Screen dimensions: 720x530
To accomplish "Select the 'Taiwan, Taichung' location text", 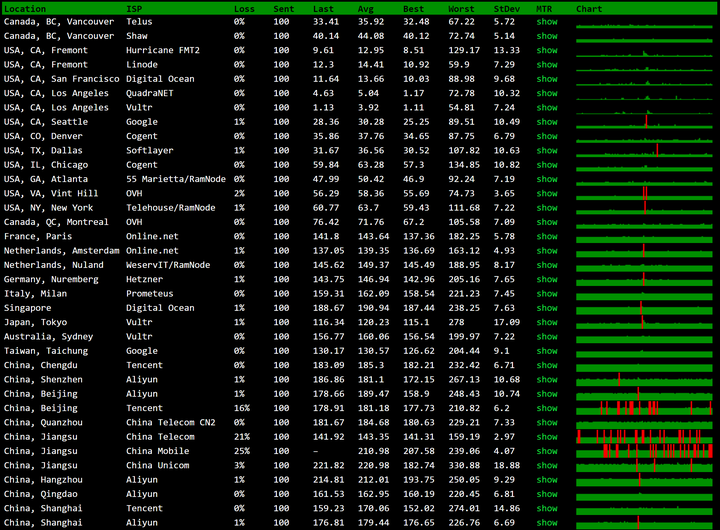I will click(46, 351).
